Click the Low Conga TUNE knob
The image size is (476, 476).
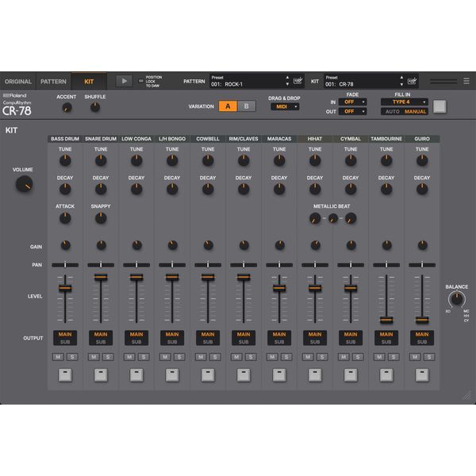(136, 160)
